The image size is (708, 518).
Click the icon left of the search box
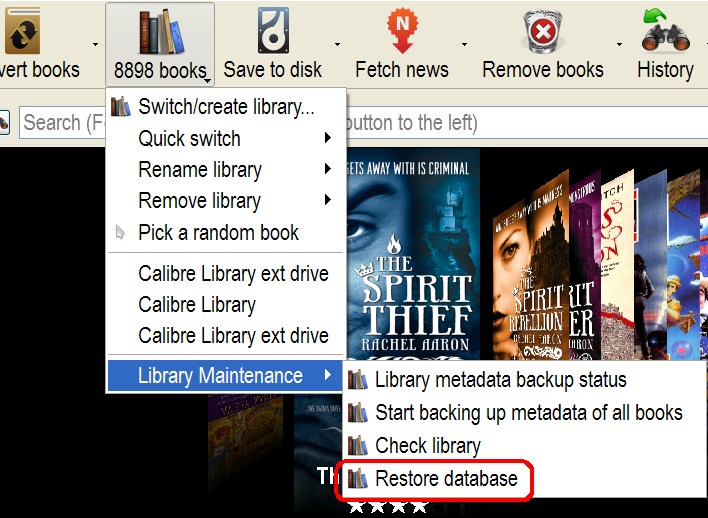pyautogui.click(x=4, y=122)
